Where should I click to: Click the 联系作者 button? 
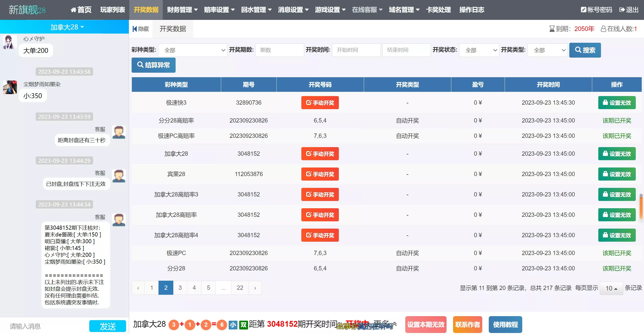[x=467, y=324]
